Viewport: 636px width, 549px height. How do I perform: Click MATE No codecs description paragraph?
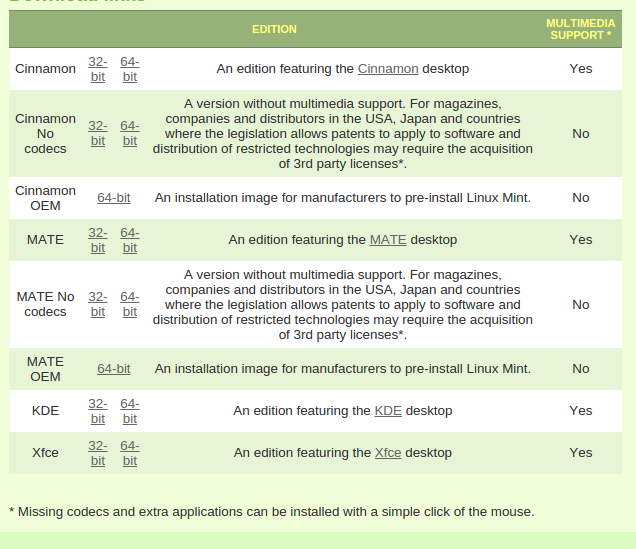[343, 305]
